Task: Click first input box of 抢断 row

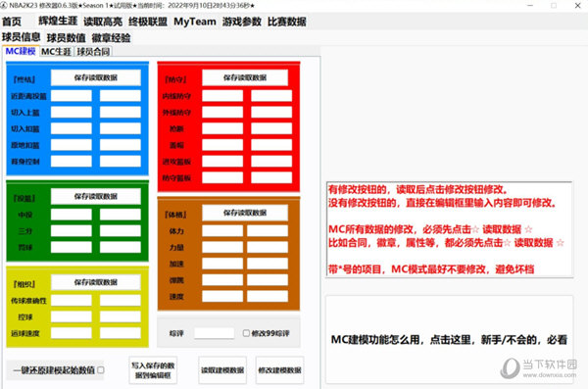Action: pyautogui.click(x=222, y=128)
